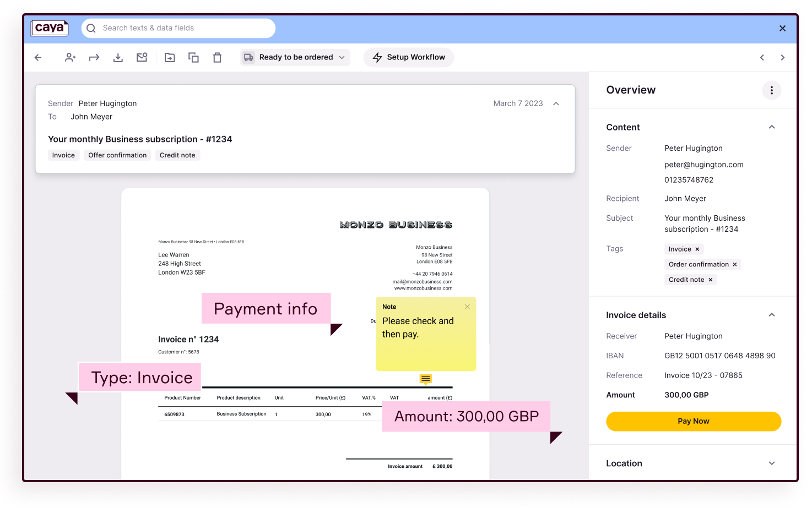The height and width of the screenshot is (513, 812).
Task: Click the forward document icon
Action: [x=94, y=57]
